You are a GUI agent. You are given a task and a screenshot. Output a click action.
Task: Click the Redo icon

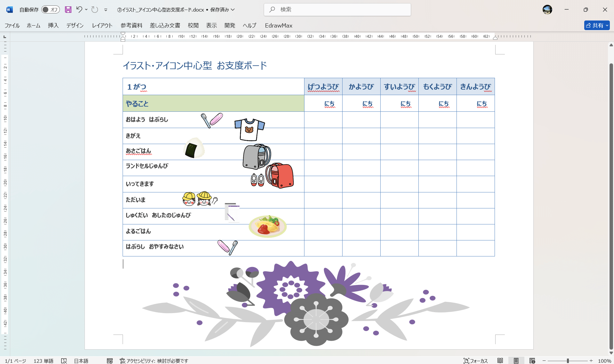click(94, 10)
